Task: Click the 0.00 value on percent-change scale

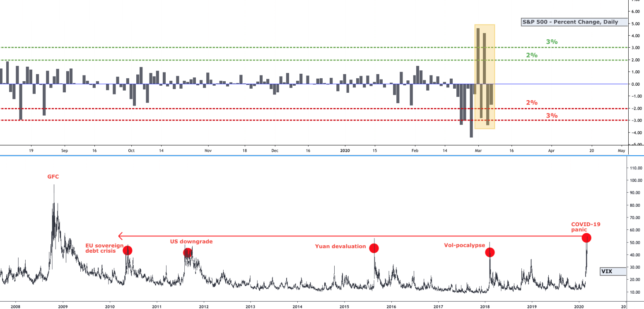Action: [636, 84]
